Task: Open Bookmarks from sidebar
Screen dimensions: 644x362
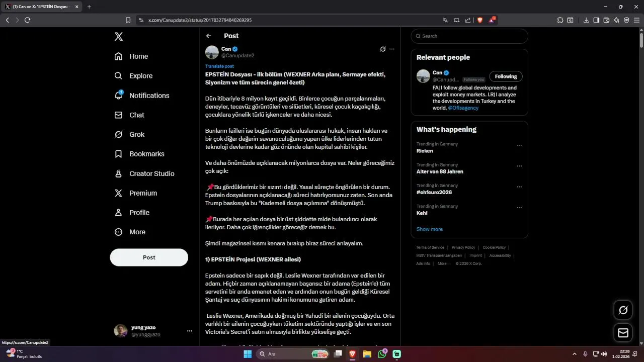Action: [x=139, y=154]
